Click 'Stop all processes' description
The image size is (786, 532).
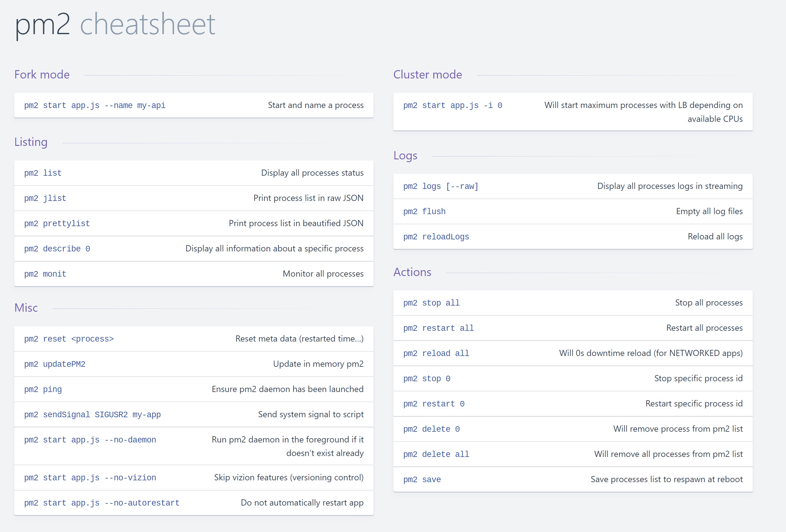[x=709, y=303]
